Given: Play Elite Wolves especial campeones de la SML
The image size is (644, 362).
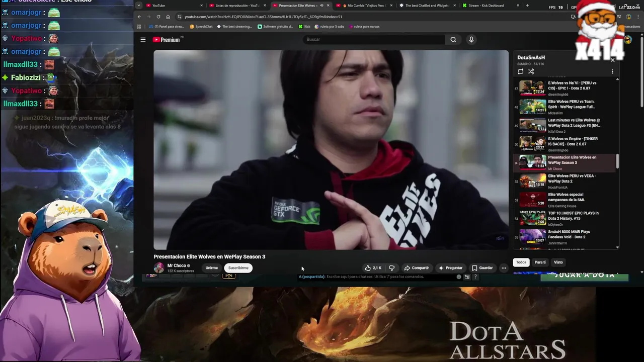Looking at the screenshot, I should click(x=566, y=200).
